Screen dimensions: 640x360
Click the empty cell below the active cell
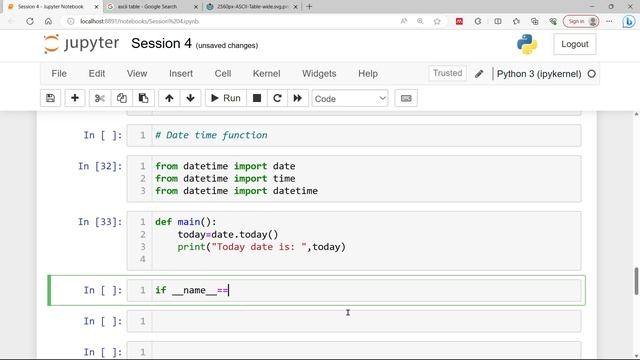(x=354, y=321)
